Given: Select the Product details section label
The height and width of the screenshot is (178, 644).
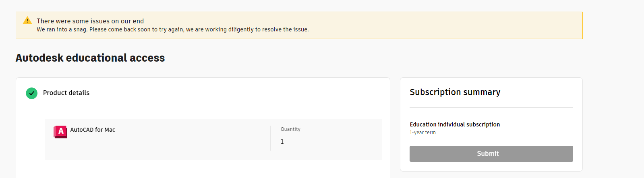Looking at the screenshot, I should (66, 93).
